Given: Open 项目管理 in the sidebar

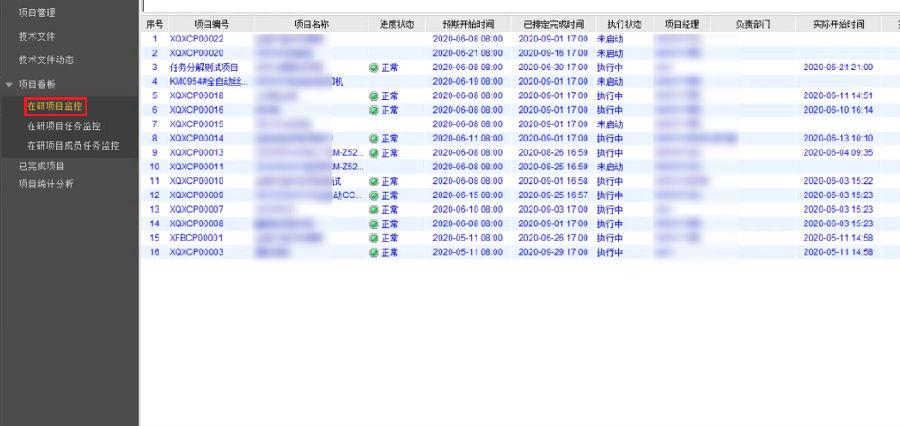Looking at the screenshot, I should 37,13.
